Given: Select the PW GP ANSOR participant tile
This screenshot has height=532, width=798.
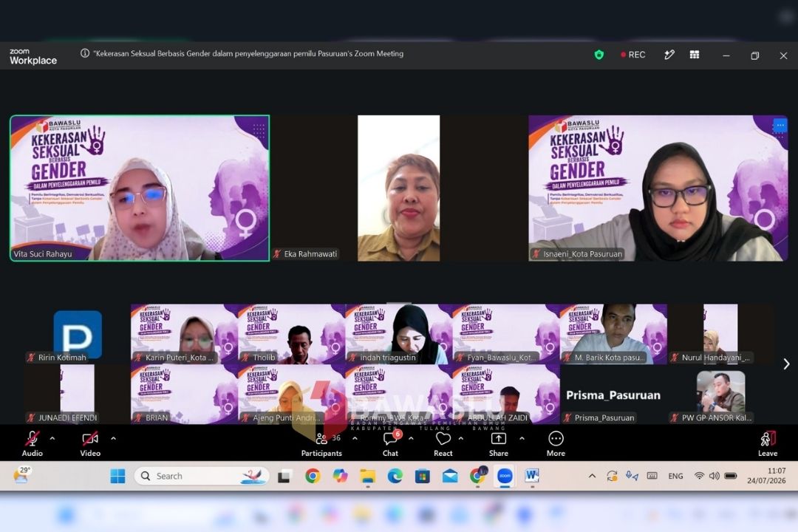Looking at the screenshot, I should coord(720,395).
